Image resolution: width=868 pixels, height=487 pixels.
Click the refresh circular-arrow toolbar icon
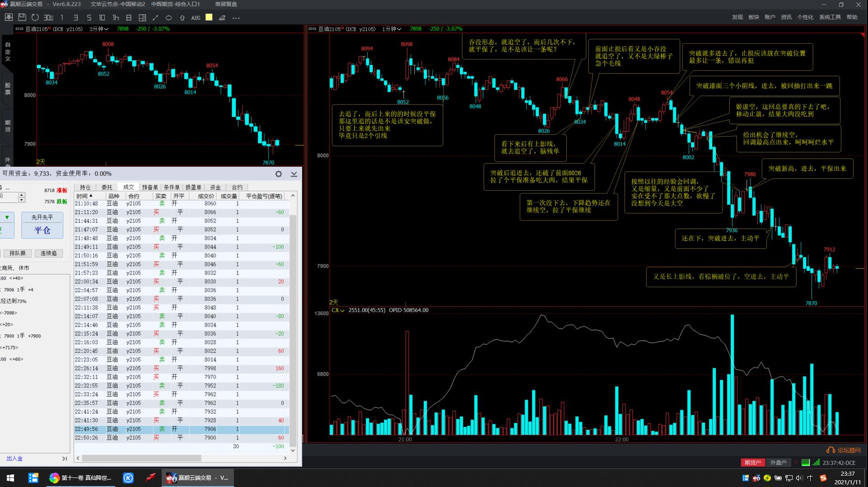(35, 18)
